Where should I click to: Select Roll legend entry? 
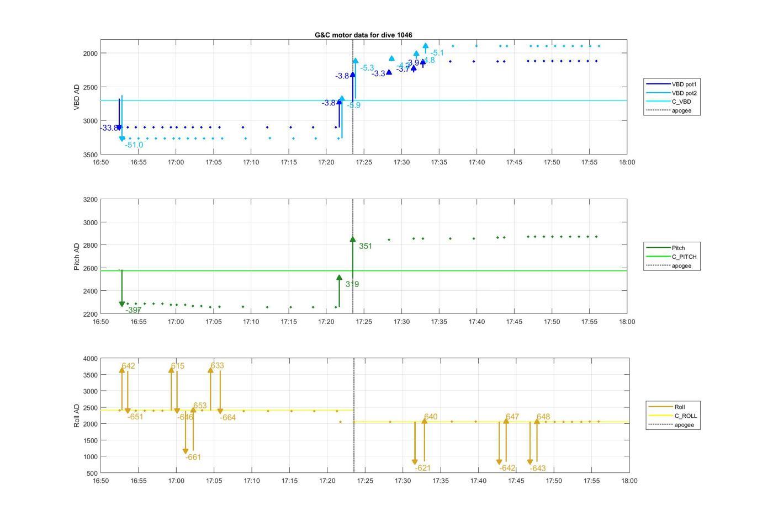pos(666,407)
